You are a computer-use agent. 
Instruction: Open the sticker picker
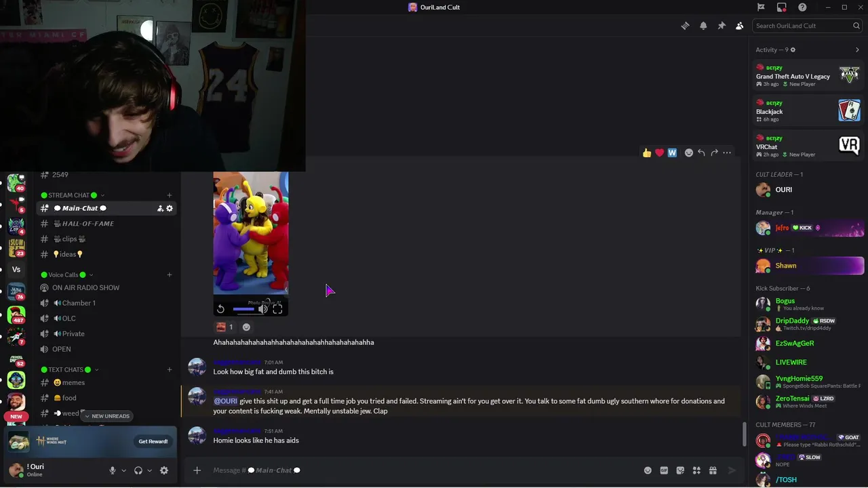click(680, 470)
